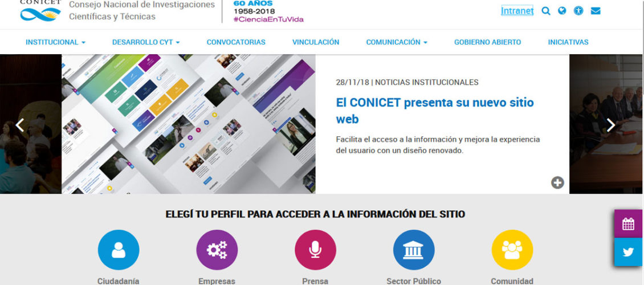The height and width of the screenshot is (285, 644).
Task: Open the Gobierno Abierto menu item
Action: (487, 42)
